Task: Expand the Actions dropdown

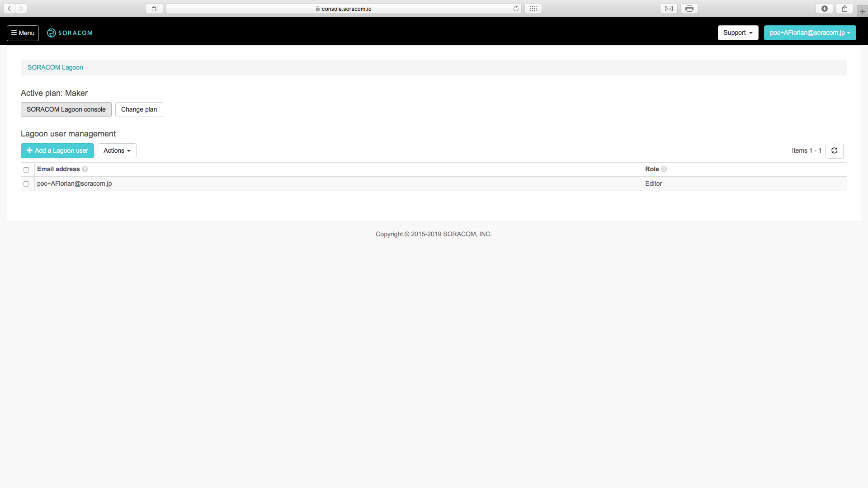Action: 117,151
